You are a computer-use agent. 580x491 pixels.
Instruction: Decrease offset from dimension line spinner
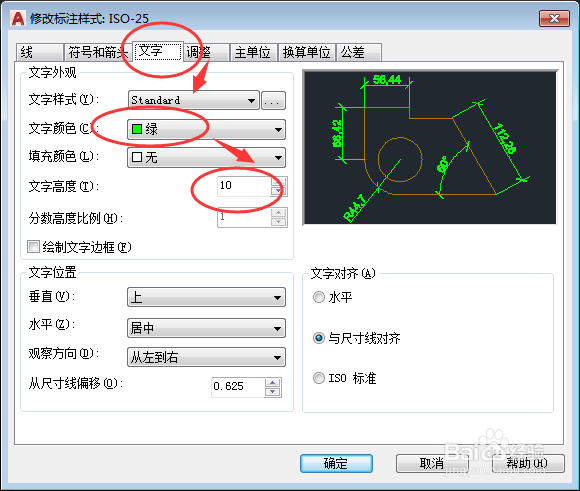[x=273, y=392]
